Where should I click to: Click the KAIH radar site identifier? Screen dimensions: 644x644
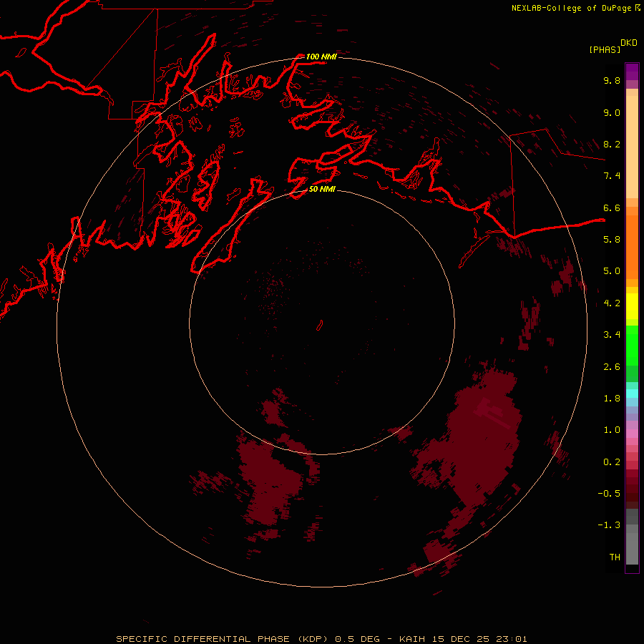[x=412, y=639]
